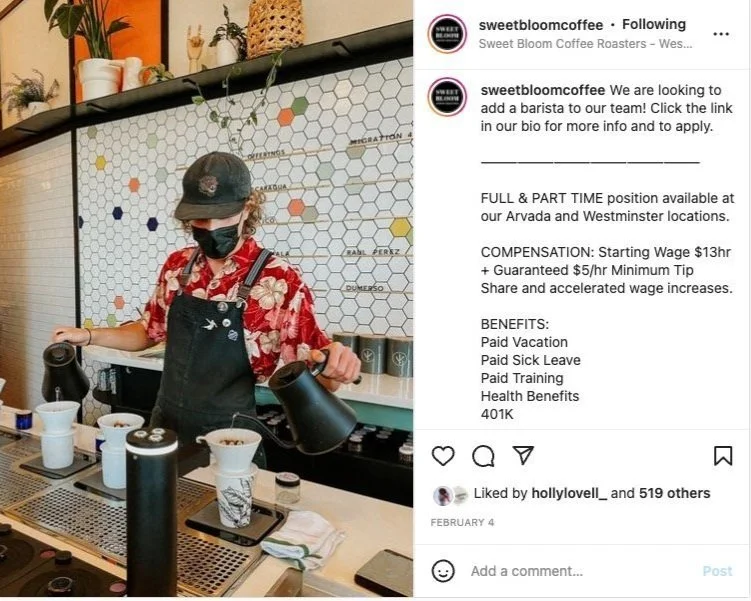Screen dimensions: 751x601
Task: Open comments via speech bubble icon
Action: tap(483, 455)
